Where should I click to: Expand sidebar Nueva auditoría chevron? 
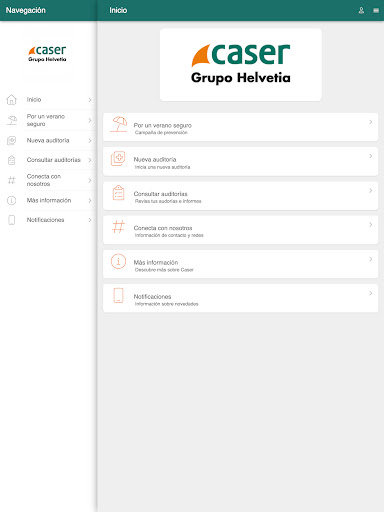coord(90,141)
